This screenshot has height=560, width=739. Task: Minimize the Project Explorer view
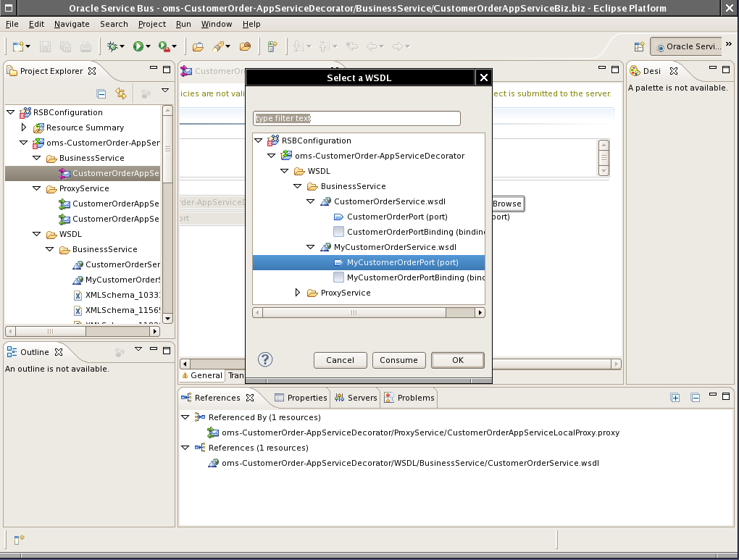pos(153,68)
